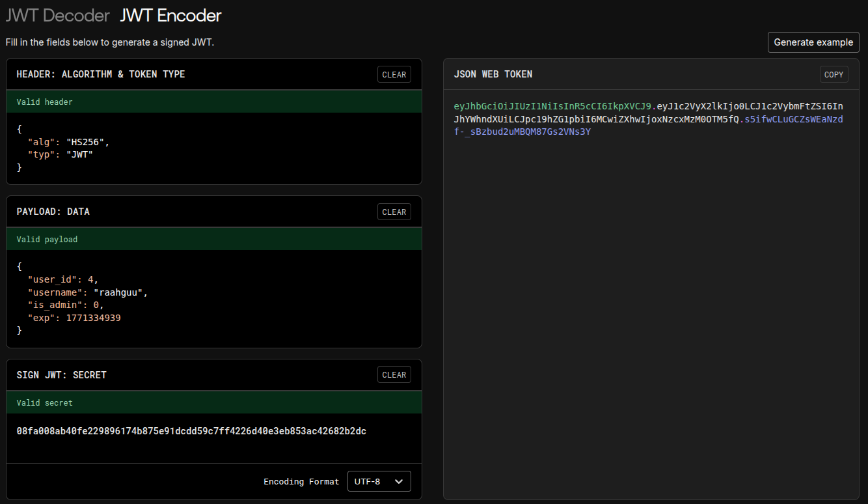
Task: Click the exp timestamp 1771334939 in payload
Action: 93,318
